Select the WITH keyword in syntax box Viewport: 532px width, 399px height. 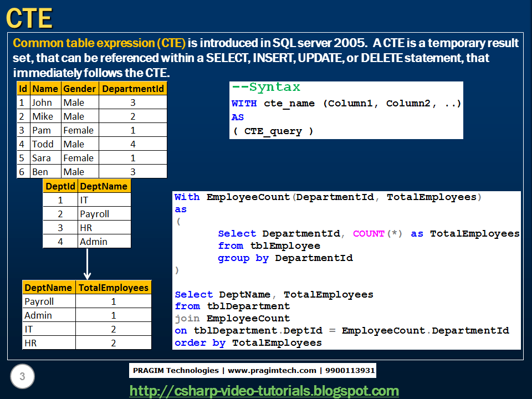243,103
